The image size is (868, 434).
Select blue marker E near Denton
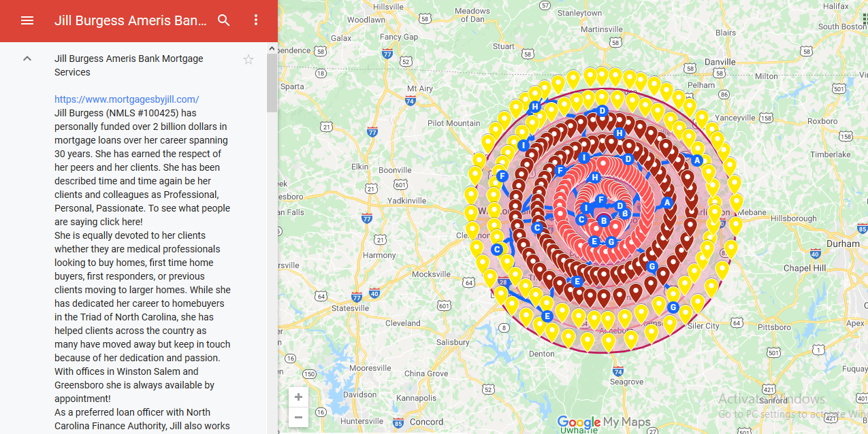coord(547,315)
